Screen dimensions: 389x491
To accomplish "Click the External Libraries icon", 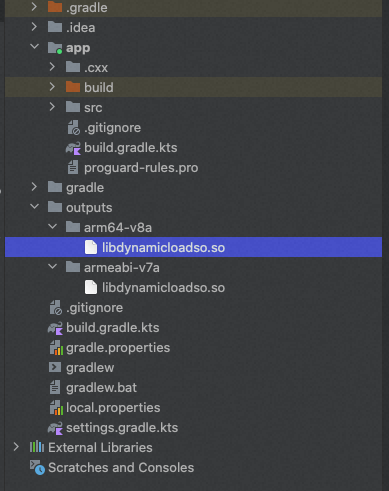I will (37, 447).
